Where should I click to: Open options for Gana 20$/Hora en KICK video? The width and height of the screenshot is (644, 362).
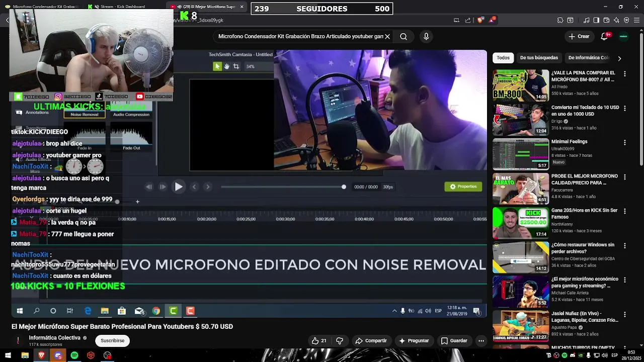pyautogui.click(x=625, y=211)
